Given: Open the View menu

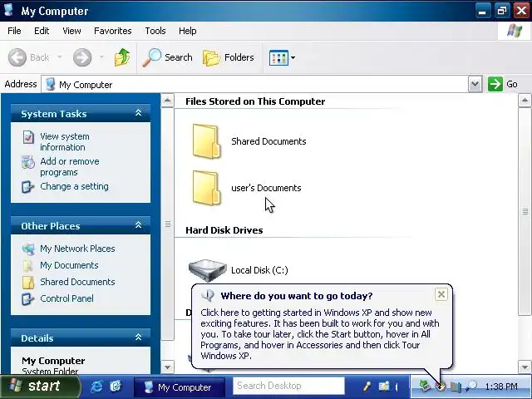Looking at the screenshot, I should point(71,31).
